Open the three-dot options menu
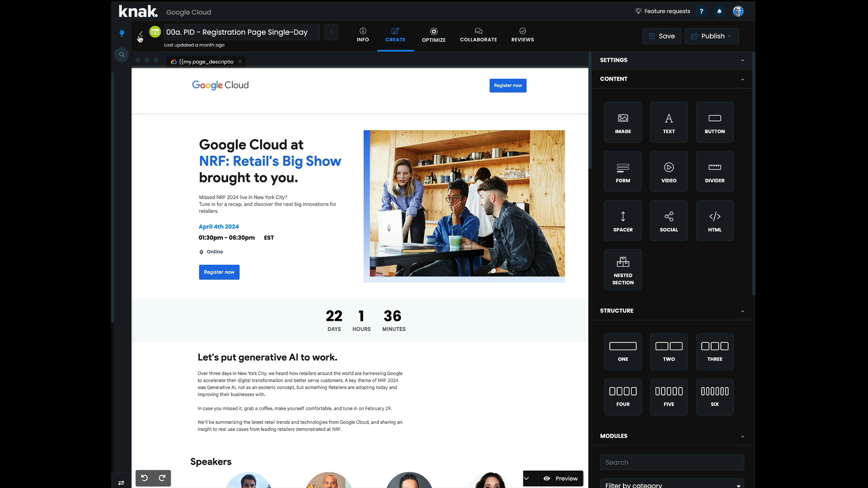The height and width of the screenshot is (488, 868). click(331, 32)
